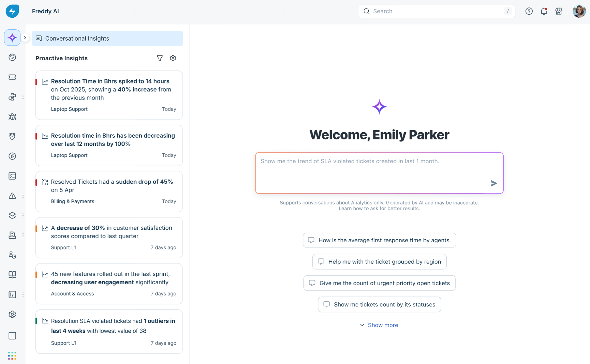This screenshot has height=364, width=590.
Task: Open more options beside the layers icon
Action: (23, 215)
